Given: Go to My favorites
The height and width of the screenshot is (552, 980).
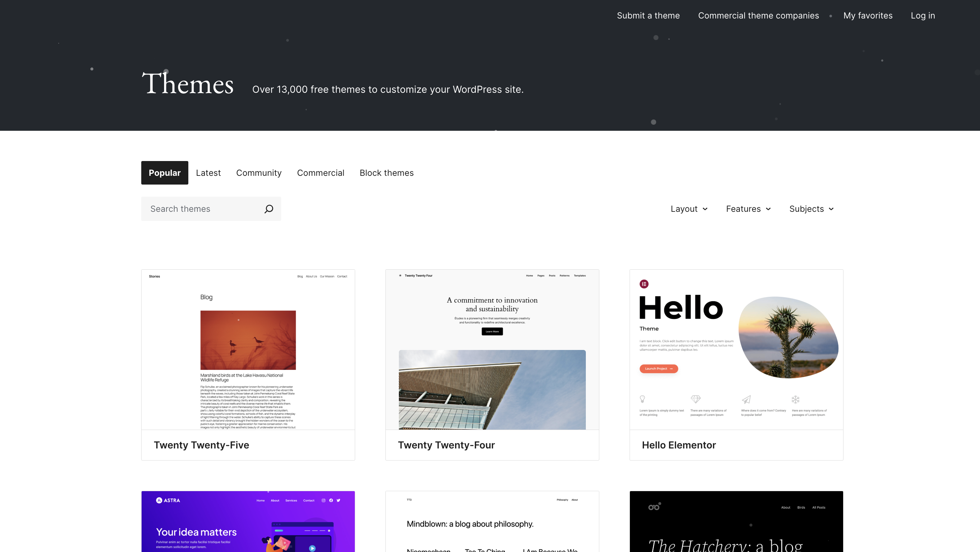Looking at the screenshot, I should (x=868, y=15).
